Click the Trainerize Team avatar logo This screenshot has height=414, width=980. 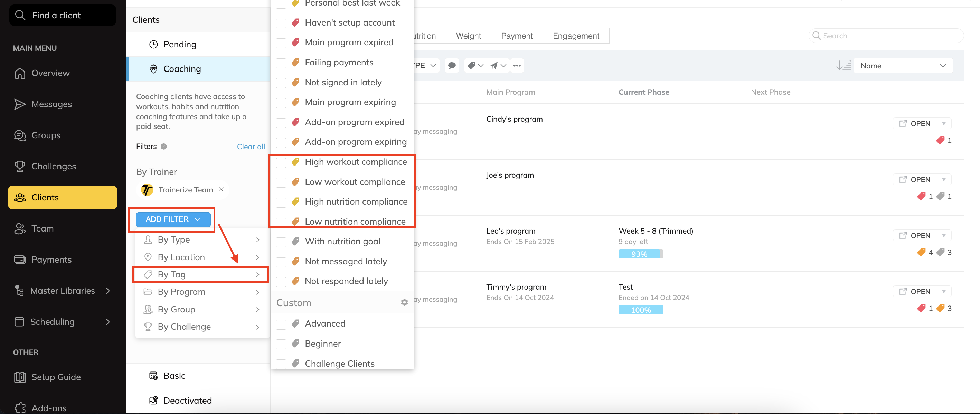click(x=147, y=189)
